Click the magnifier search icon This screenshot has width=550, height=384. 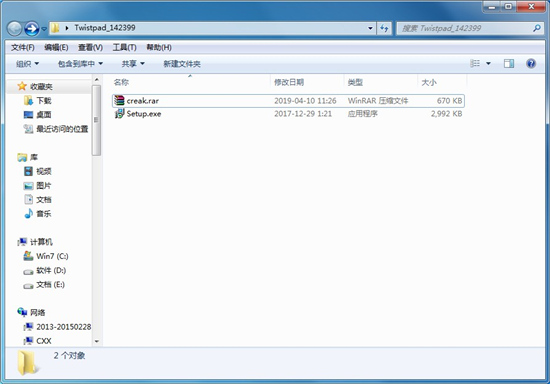tap(537, 28)
